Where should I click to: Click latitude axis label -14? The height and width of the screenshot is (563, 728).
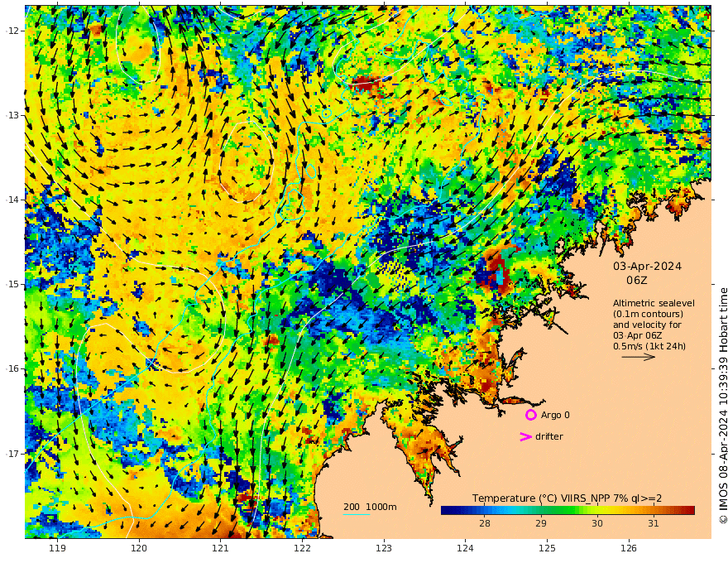tap(11, 200)
